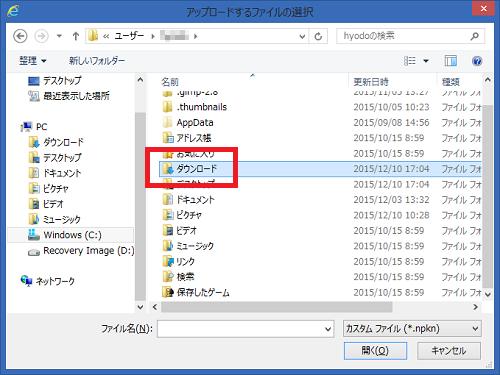Change the view layout icon
This screenshot has width=500, height=375.
(x=410, y=61)
